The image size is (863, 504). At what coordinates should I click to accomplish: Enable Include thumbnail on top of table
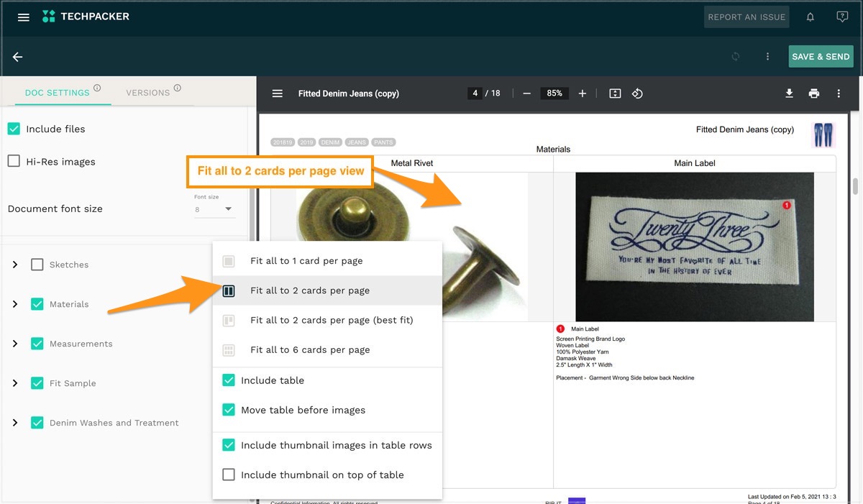[229, 475]
